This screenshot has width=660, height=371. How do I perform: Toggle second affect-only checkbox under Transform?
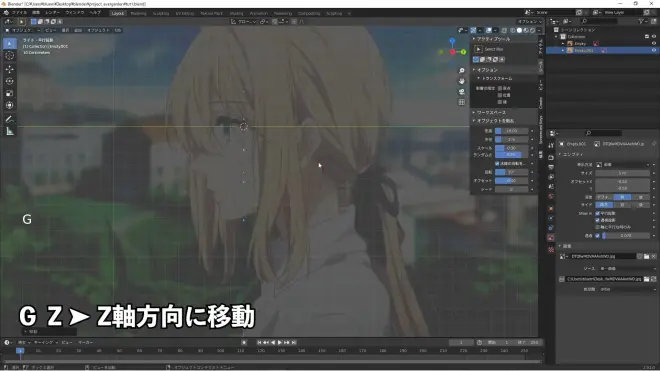500,95
